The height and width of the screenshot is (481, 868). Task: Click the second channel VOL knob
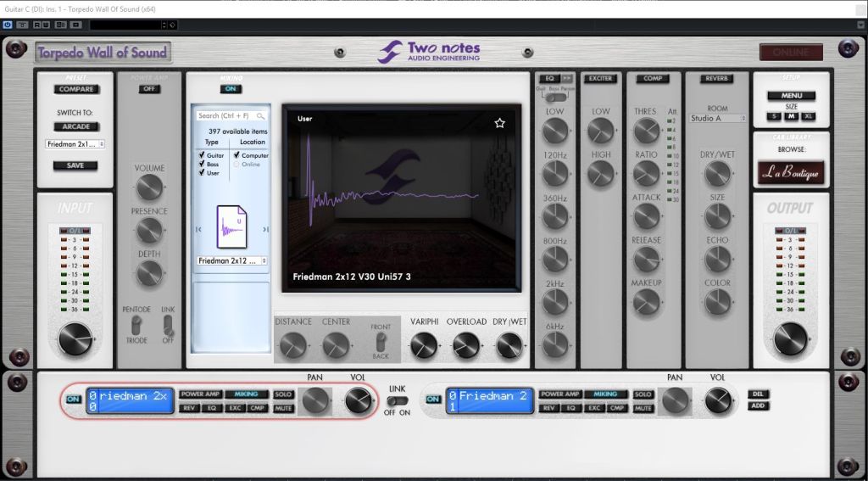[x=718, y=400]
